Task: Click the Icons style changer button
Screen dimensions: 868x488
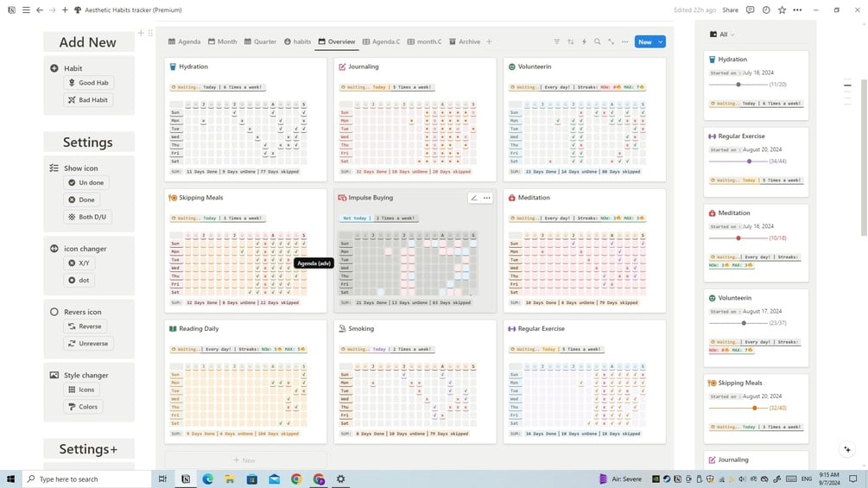Action: pyautogui.click(x=81, y=390)
